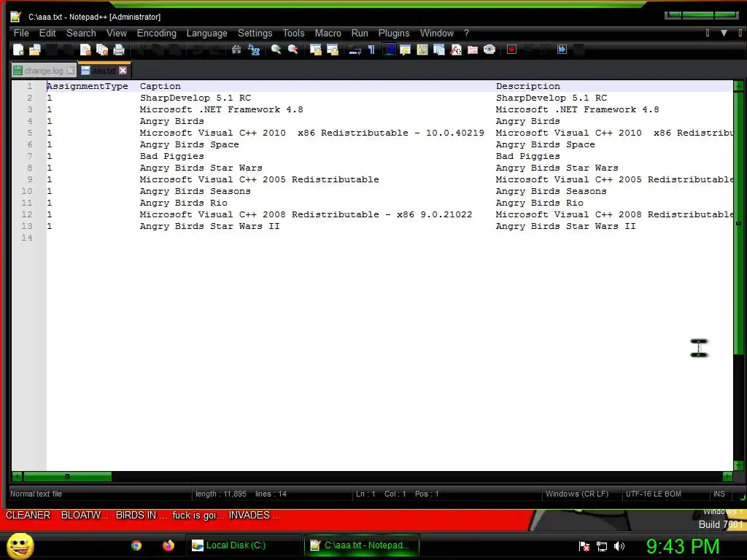Open the View menu
Image resolution: width=747 pixels, height=560 pixels.
click(x=117, y=33)
